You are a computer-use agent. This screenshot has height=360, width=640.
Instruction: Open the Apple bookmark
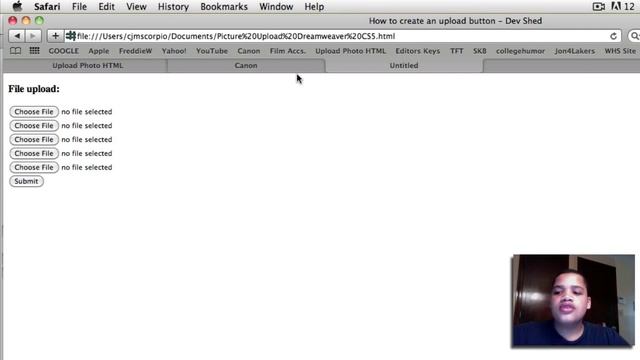pos(99,51)
